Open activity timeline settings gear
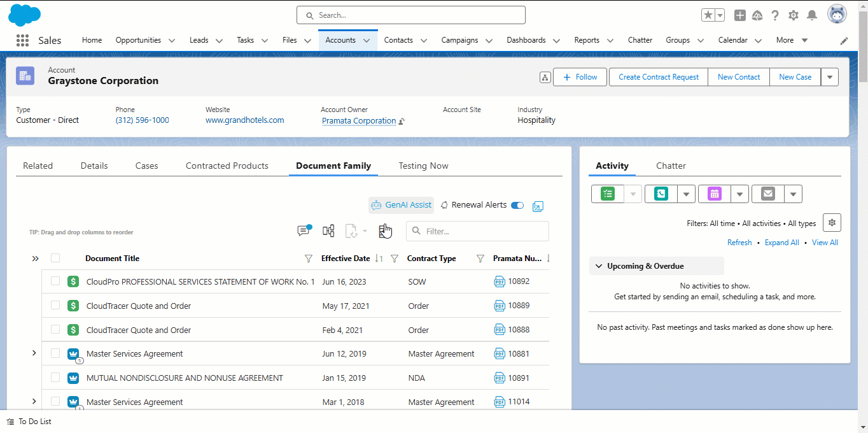The height and width of the screenshot is (433, 868). pyautogui.click(x=832, y=223)
